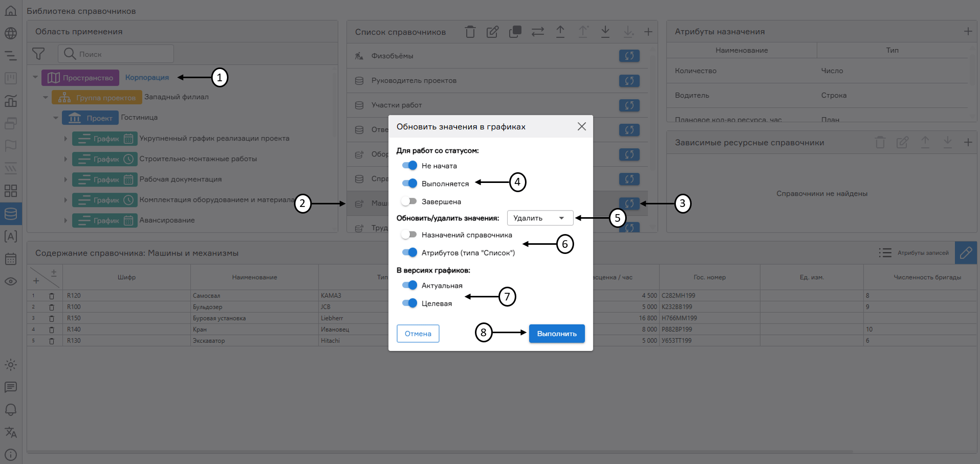980x464 pixels.
Task: Click the Поиск search field
Action: [x=123, y=54]
